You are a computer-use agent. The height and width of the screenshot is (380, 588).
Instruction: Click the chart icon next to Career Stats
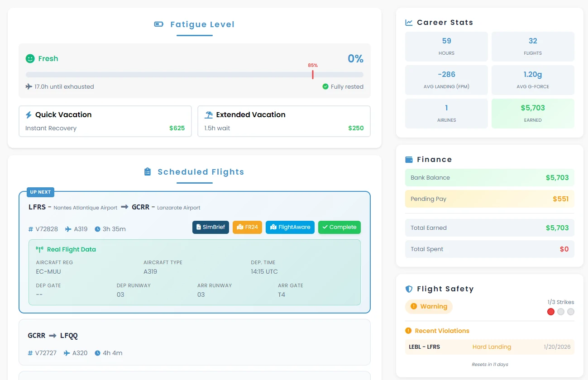(x=409, y=23)
